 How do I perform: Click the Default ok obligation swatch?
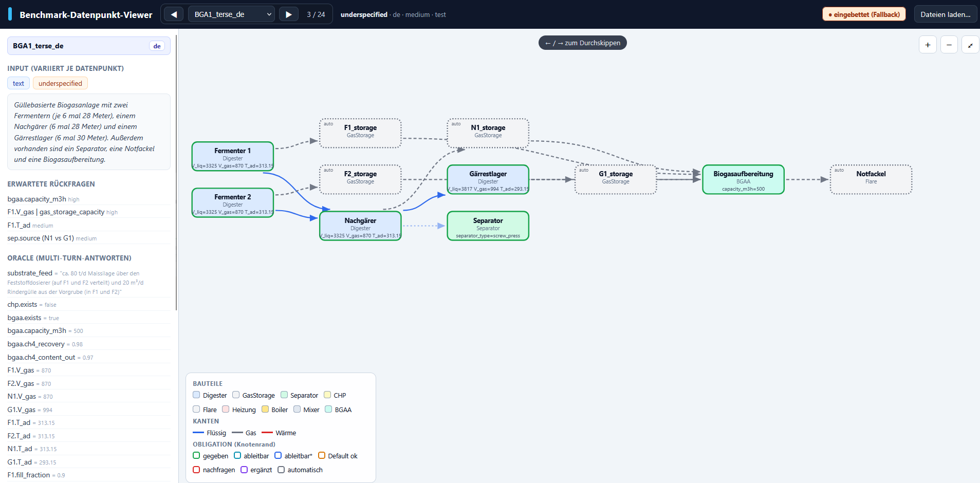click(x=322, y=455)
